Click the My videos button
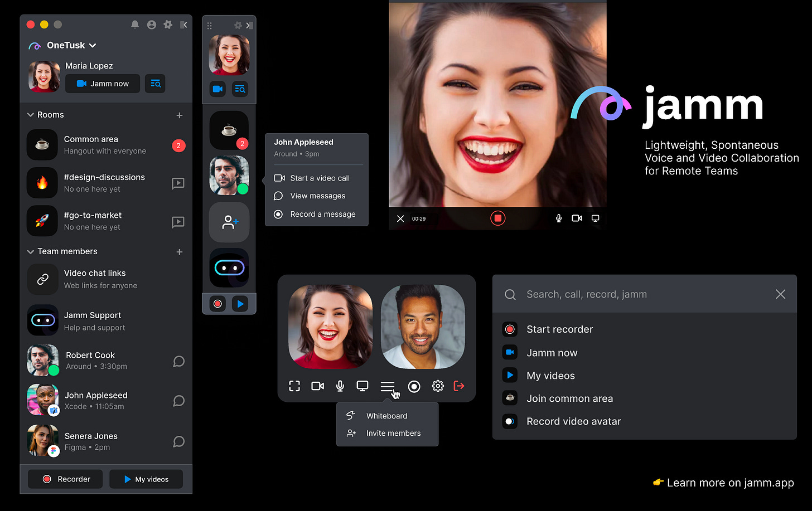Image resolution: width=812 pixels, height=511 pixels. pyautogui.click(x=146, y=479)
